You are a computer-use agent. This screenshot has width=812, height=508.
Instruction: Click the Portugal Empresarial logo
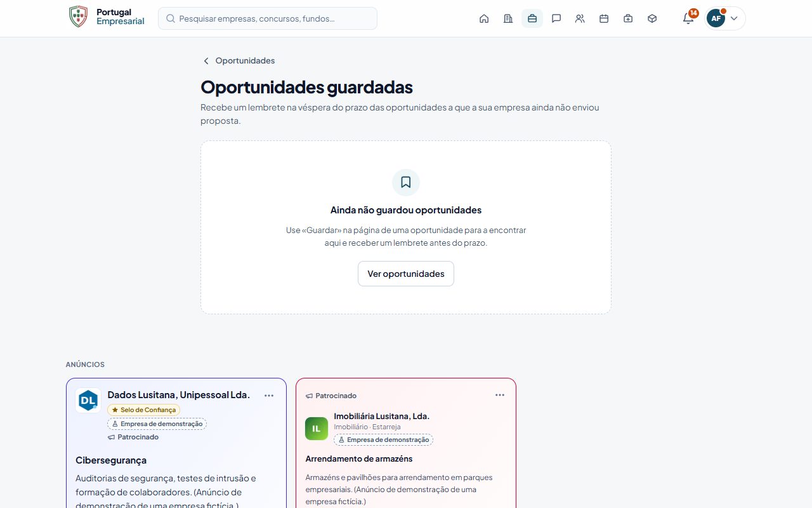pyautogui.click(x=107, y=17)
